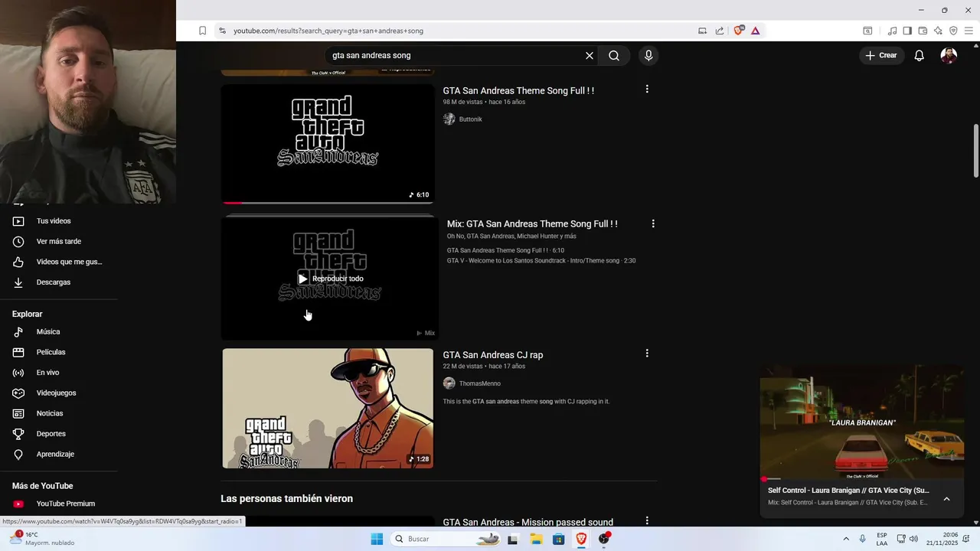Open the YouTube notifications bell
Screen dimensions: 980x551
coord(920,55)
